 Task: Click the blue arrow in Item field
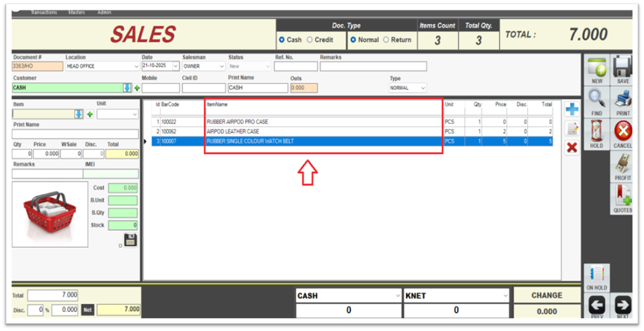(x=79, y=115)
